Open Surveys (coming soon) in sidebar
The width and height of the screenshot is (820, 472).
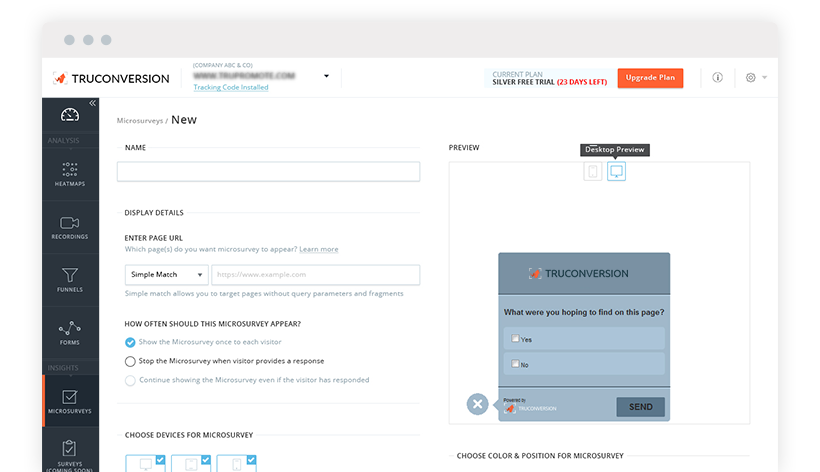[70, 455]
